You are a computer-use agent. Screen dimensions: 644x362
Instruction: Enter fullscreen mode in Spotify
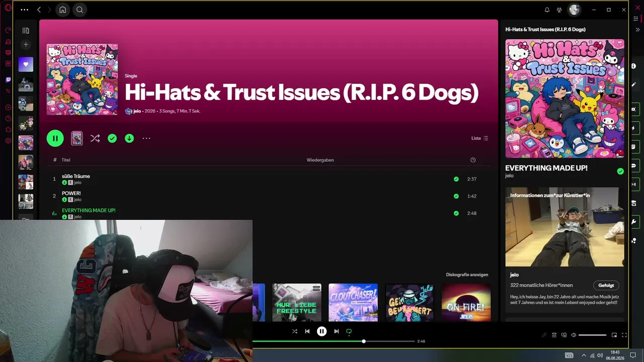coord(624,335)
